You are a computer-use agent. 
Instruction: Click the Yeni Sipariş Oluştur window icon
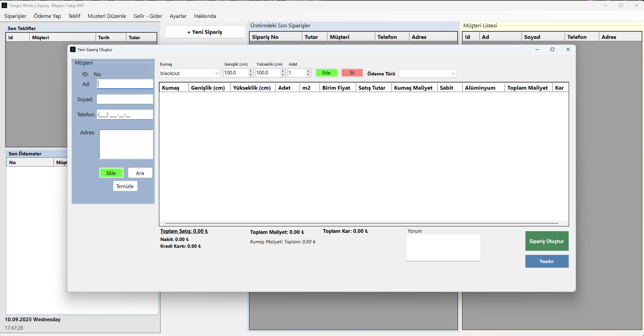(x=73, y=50)
